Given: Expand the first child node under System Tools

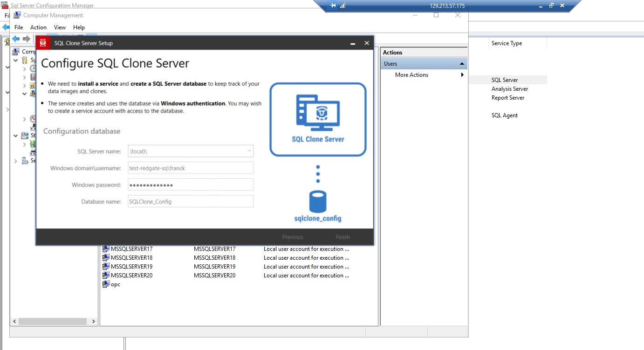Looking at the screenshot, I should point(25,69).
